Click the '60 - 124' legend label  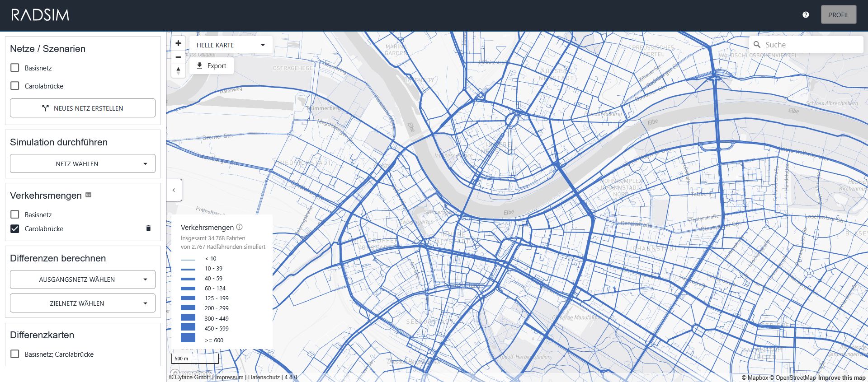pos(215,289)
